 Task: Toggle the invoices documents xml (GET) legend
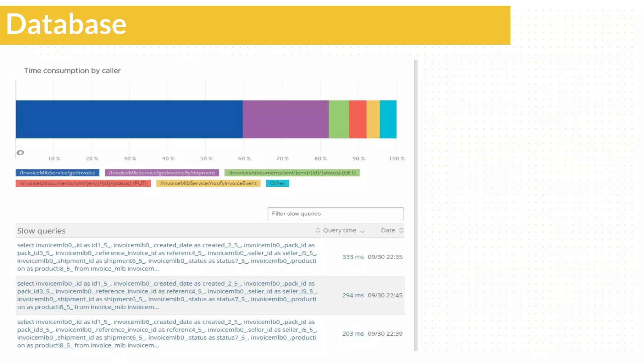point(292,173)
